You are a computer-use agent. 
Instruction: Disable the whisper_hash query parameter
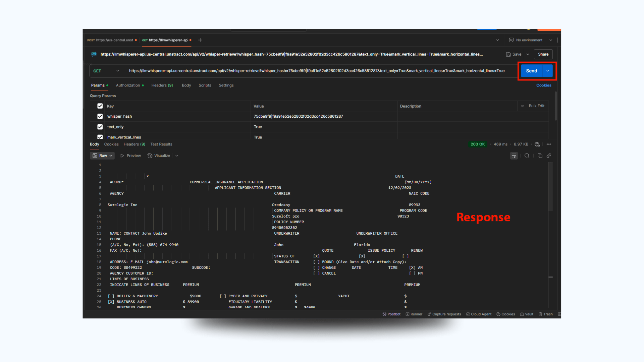[x=100, y=116]
